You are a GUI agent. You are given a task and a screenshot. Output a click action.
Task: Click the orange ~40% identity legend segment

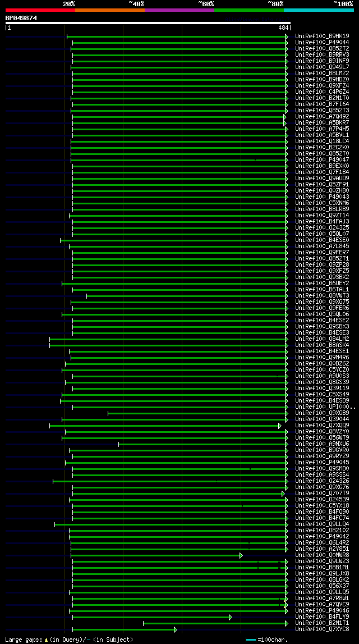click(110, 10)
